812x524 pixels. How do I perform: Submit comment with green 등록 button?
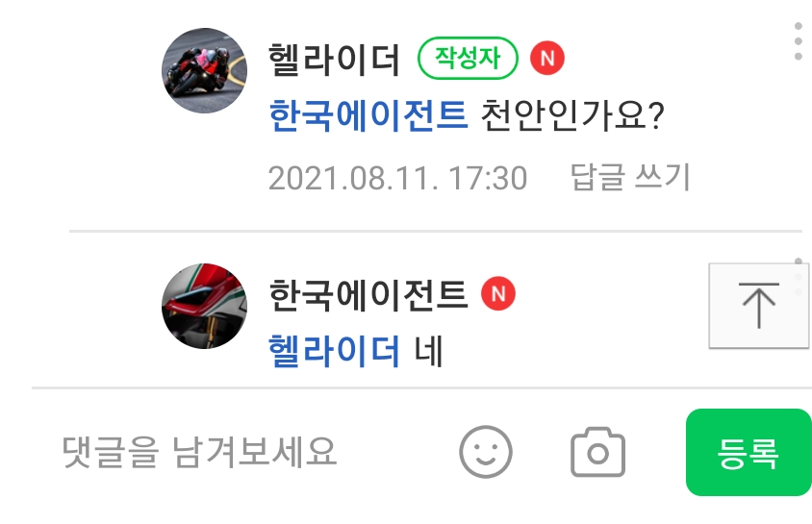tap(749, 452)
